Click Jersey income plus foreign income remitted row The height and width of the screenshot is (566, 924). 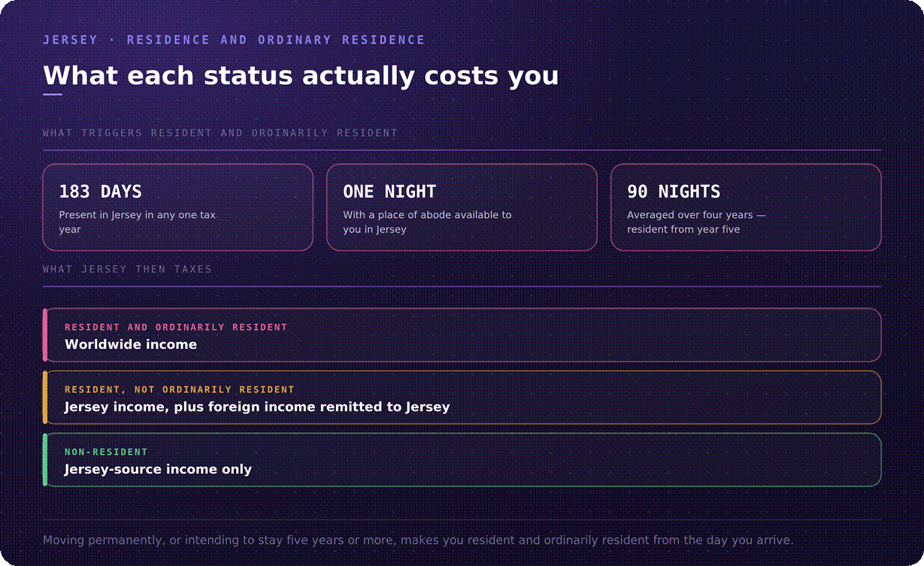click(x=462, y=398)
